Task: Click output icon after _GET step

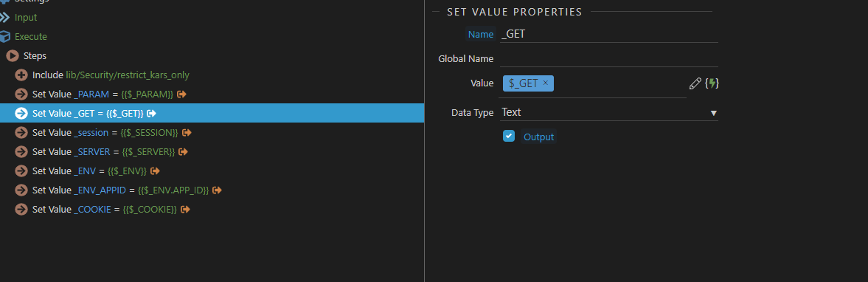Action: tap(152, 113)
